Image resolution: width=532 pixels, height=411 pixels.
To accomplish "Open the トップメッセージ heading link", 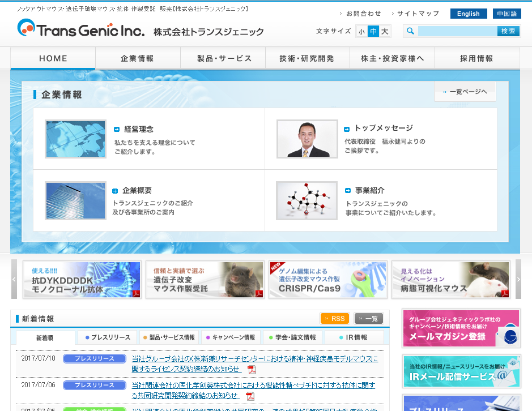I will (x=384, y=128).
